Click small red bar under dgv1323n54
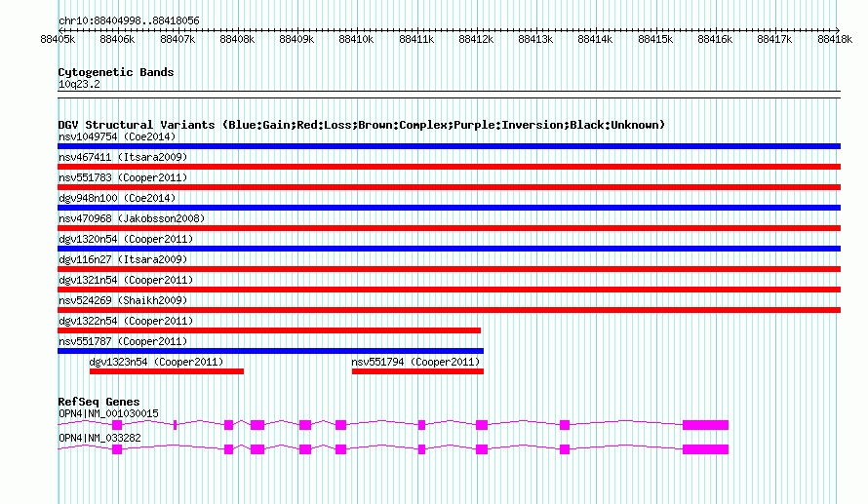The image size is (868, 504). click(x=167, y=371)
